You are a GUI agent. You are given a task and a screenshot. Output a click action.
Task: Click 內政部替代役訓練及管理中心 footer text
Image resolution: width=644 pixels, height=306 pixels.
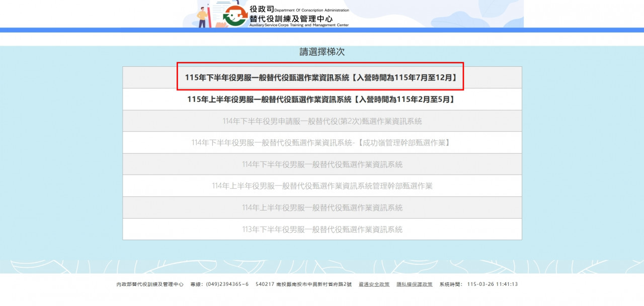[x=150, y=284]
